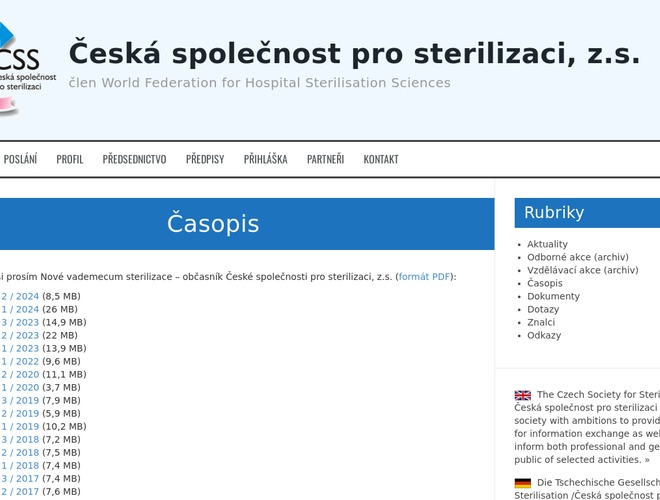Open the Přihláška navigation item
Viewport: 660px width, 500px height.
pyautogui.click(x=265, y=159)
